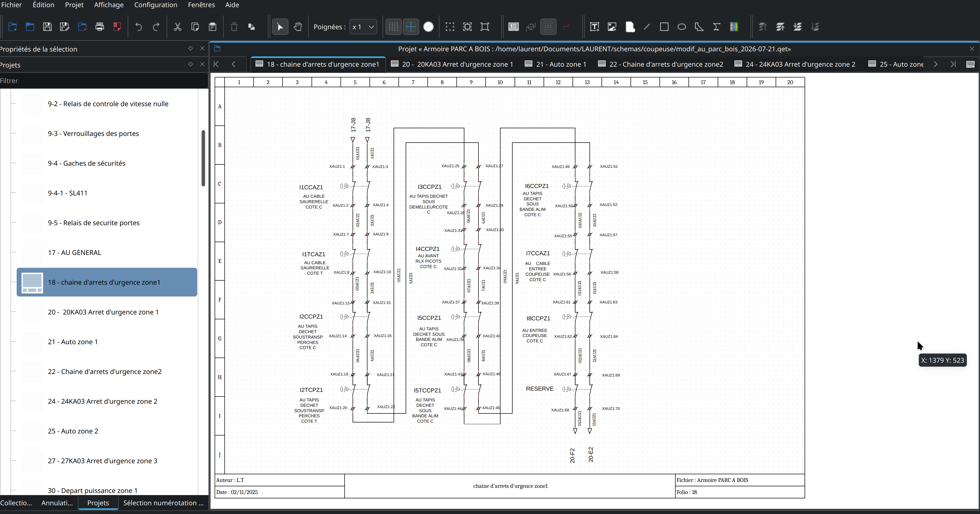Save the project with the floppy icon

click(47, 27)
